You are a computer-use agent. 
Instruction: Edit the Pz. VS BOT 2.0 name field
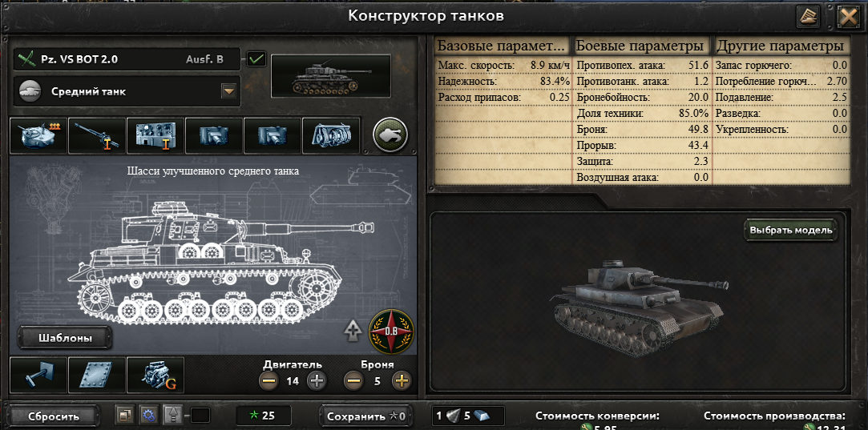[127, 59]
